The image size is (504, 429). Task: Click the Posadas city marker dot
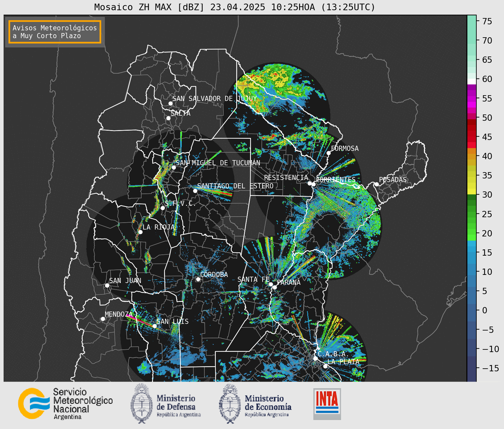pyautogui.click(x=377, y=184)
